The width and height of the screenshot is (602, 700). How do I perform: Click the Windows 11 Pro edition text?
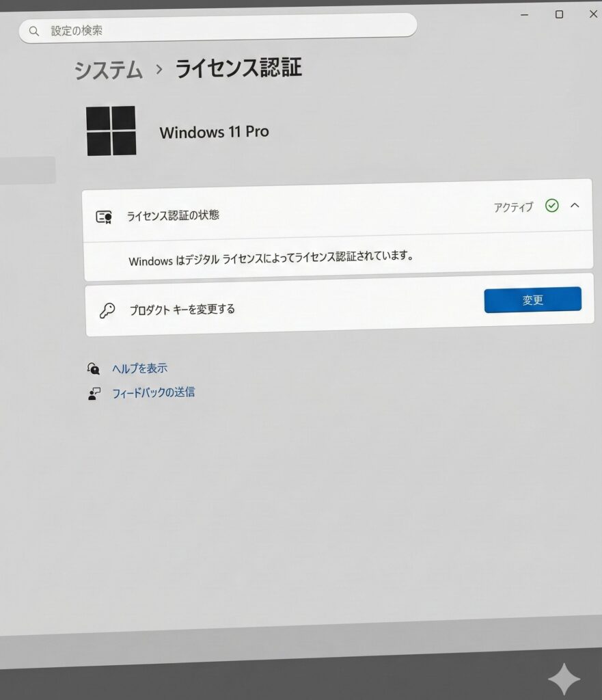214,132
